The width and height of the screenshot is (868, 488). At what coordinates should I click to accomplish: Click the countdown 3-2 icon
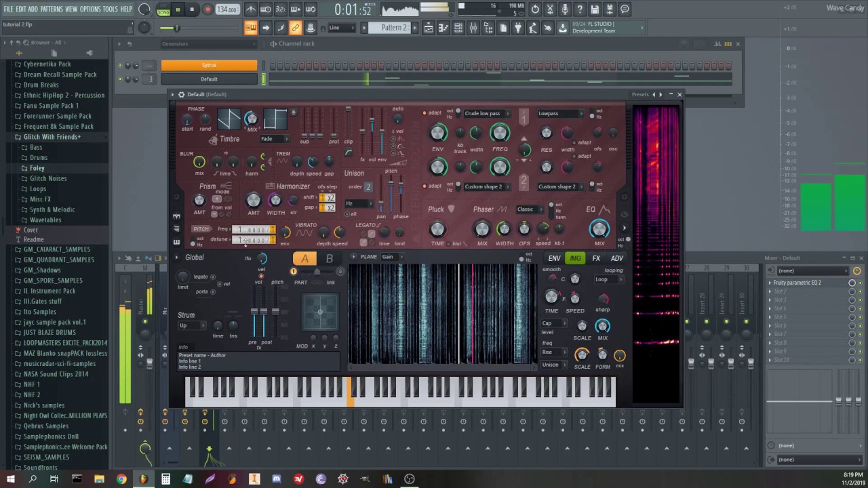281,9
